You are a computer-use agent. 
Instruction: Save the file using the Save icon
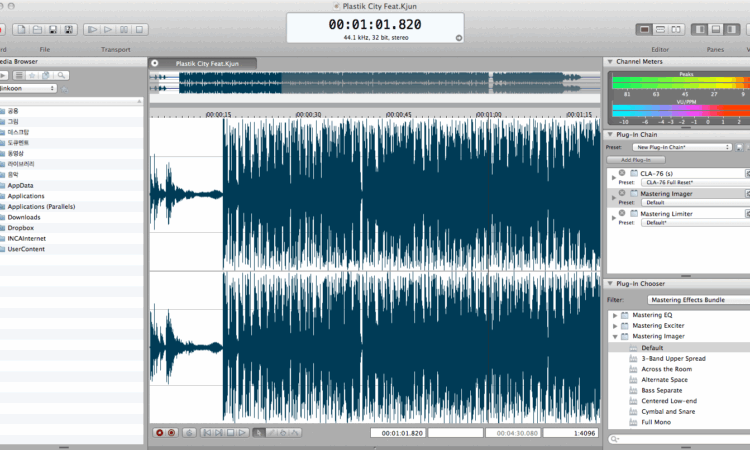click(53, 30)
